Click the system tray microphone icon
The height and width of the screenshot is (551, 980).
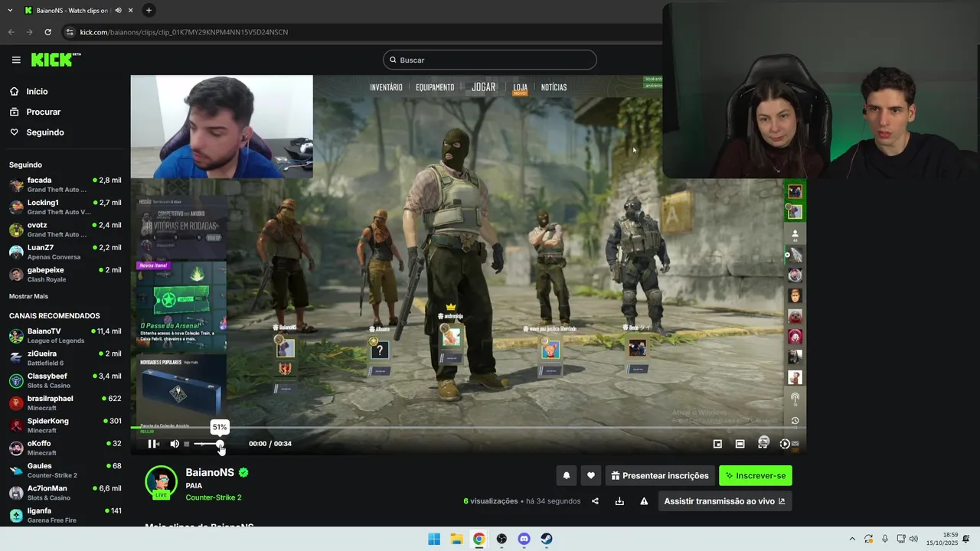(885, 539)
